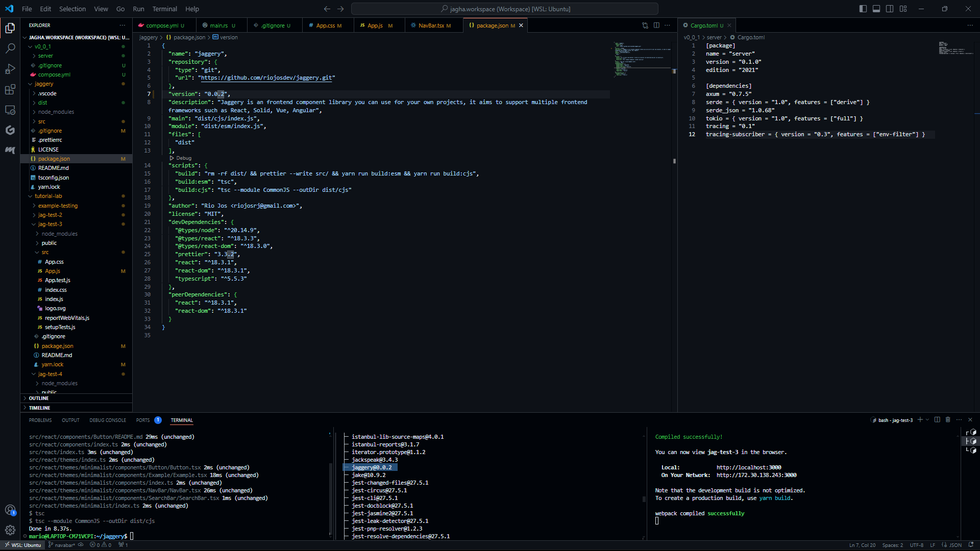Screen dimensions: 980x551
Task: Click the package.json editor minimap
Action: [642, 59]
